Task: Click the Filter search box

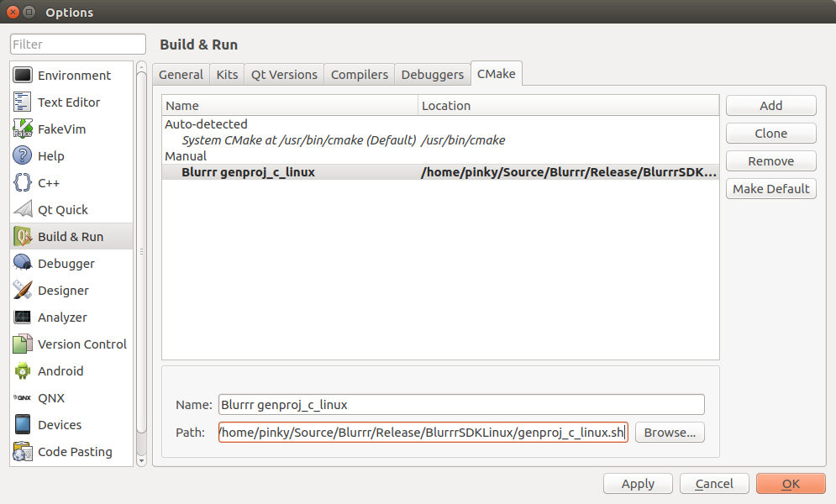Action: 77,45
